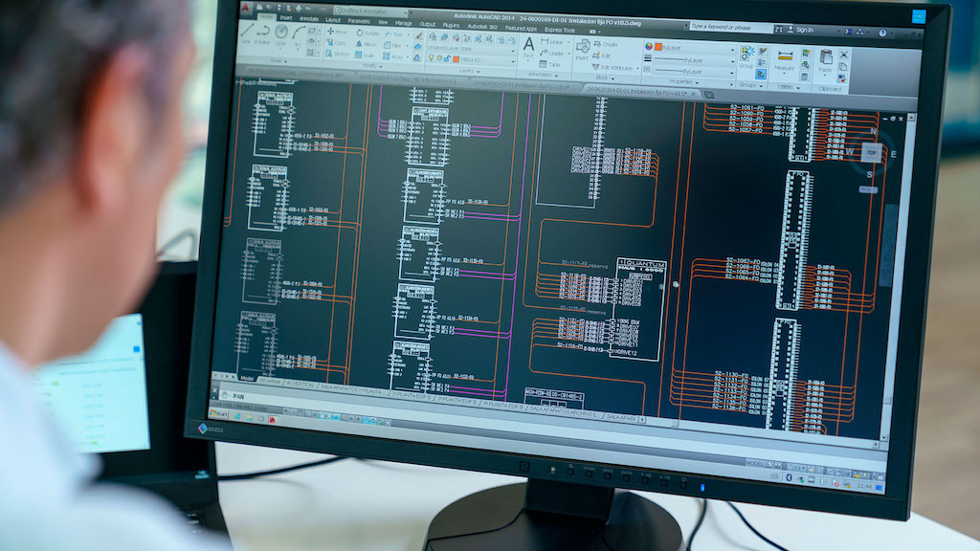Click the Trim tool
980x551 pixels.
[x=393, y=33]
